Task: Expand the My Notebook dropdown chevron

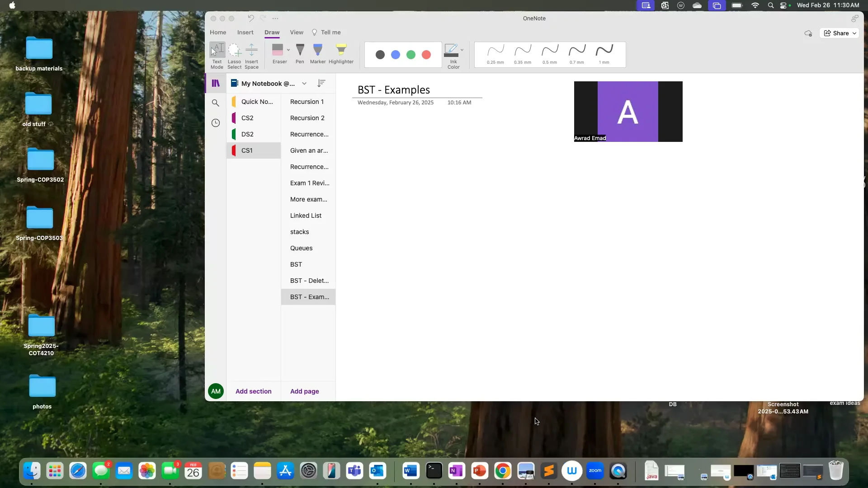Action: 304,84
